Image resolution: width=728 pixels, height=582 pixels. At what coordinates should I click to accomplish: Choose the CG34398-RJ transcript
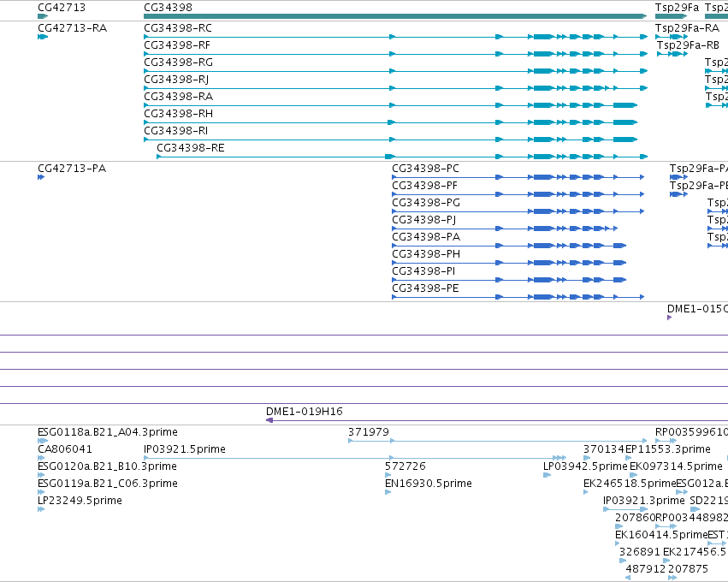pos(176,80)
